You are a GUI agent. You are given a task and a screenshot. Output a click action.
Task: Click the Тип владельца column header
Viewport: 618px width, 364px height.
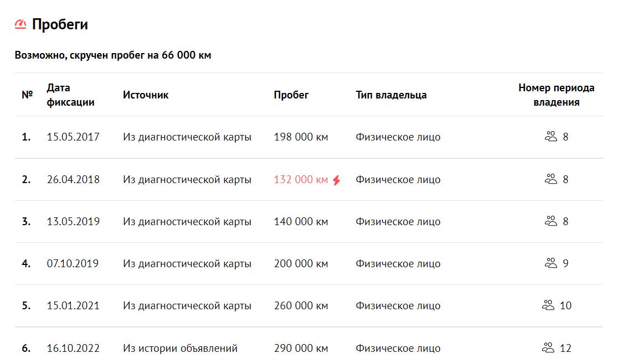pyautogui.click(x=391, y=94)
